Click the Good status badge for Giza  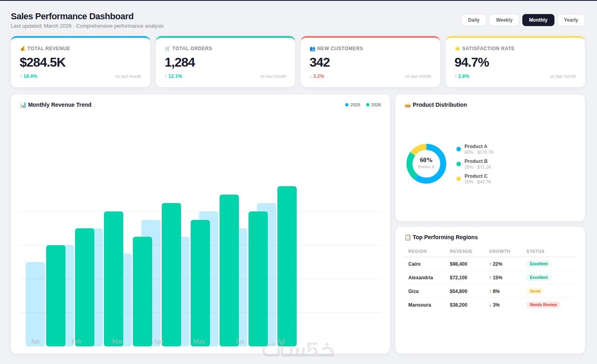coord(535,291)
